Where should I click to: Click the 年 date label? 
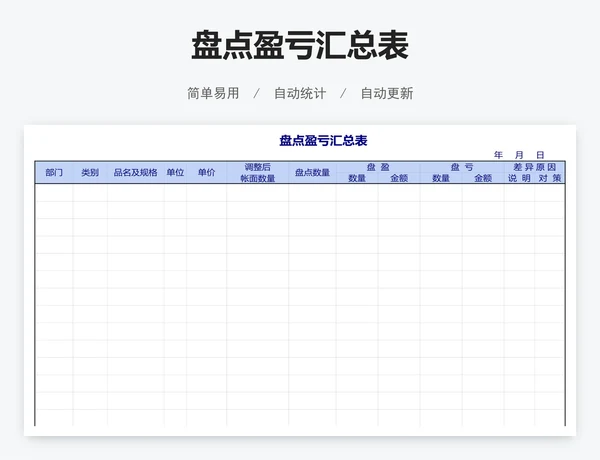pos(498,155)
